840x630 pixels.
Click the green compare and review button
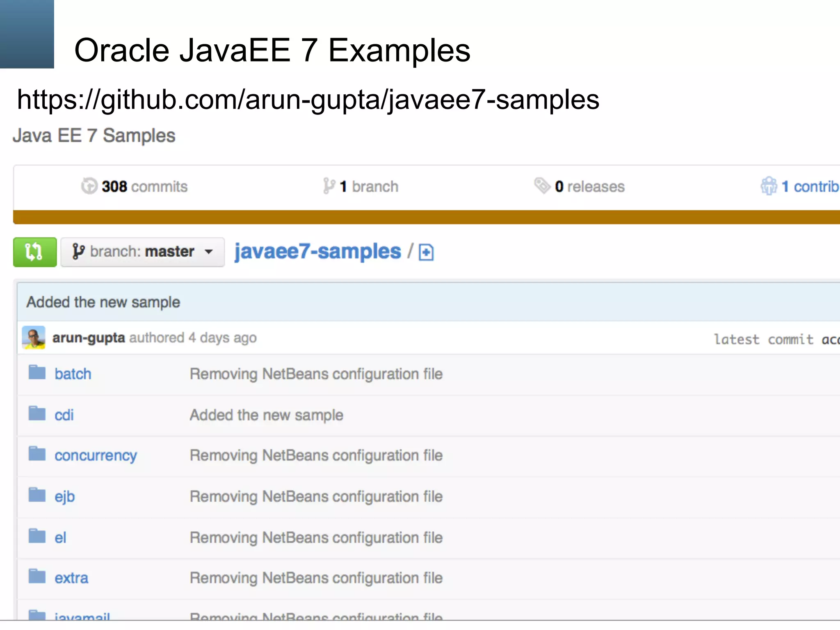pos(35,252)
